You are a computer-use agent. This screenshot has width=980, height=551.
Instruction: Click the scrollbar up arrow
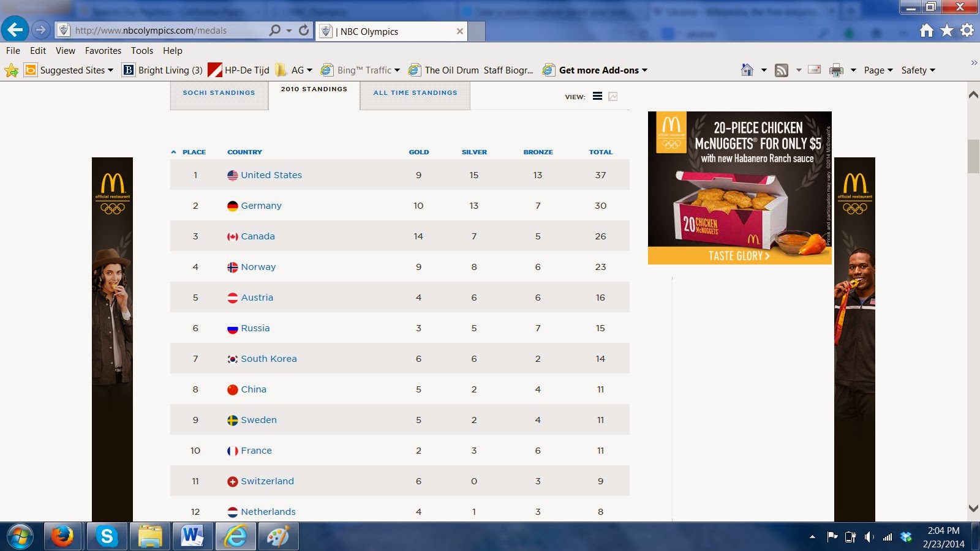tap(973, 95)
